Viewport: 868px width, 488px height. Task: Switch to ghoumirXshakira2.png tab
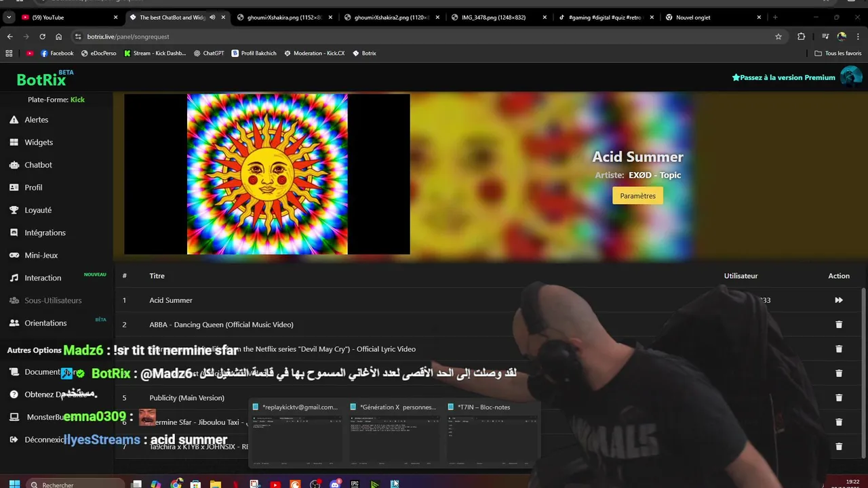coord(392,18)
